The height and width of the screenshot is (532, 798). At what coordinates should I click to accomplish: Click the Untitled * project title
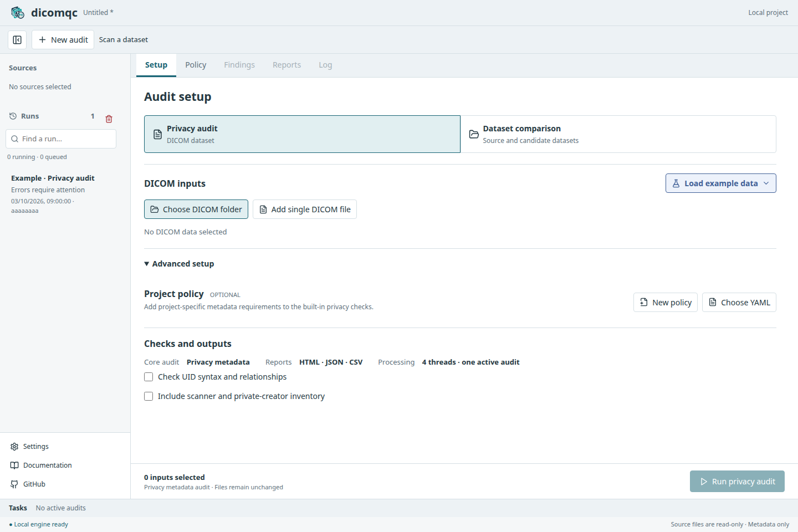(x=98, y=13)
